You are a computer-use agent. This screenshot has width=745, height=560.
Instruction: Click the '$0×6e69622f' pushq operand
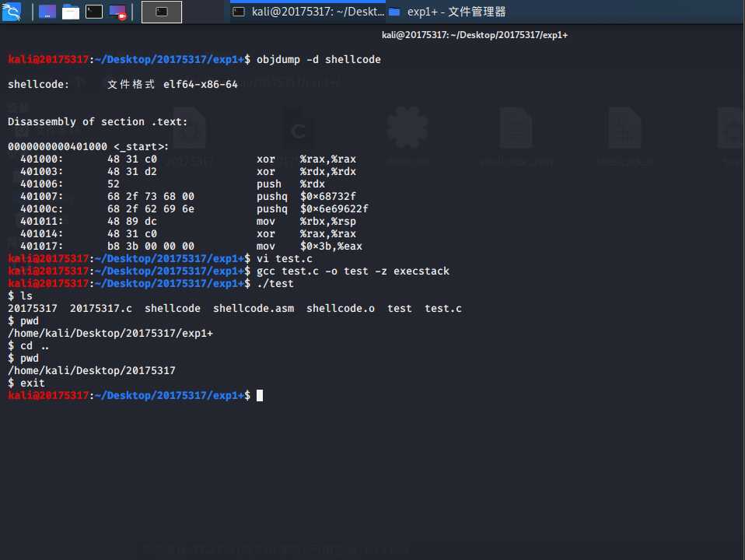[x=334, y=208]
